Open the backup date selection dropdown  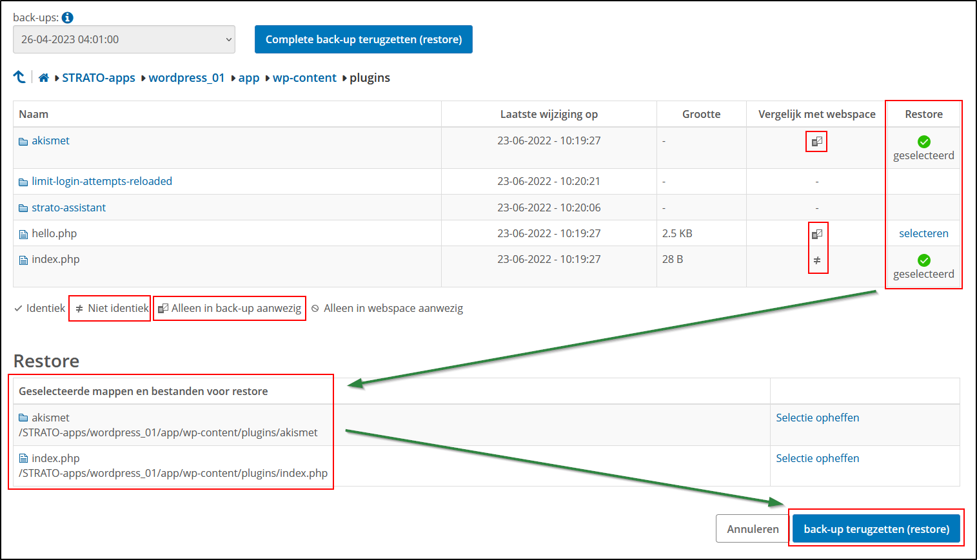point(124,39)
